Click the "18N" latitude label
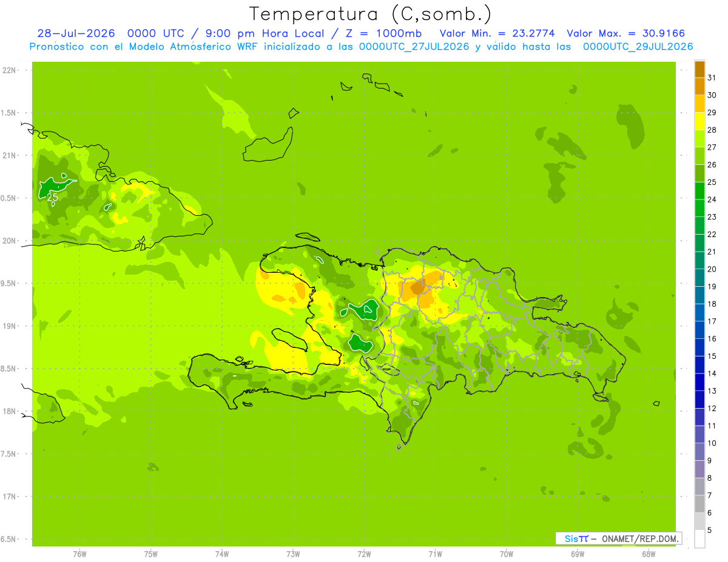Viewport: 728px width, 562px height. (9, 411)
